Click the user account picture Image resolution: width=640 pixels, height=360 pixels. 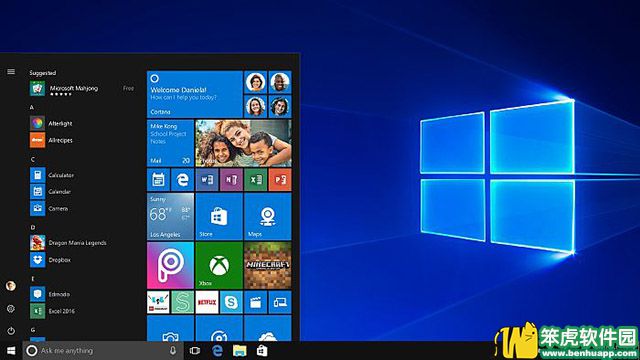[11, 286]
